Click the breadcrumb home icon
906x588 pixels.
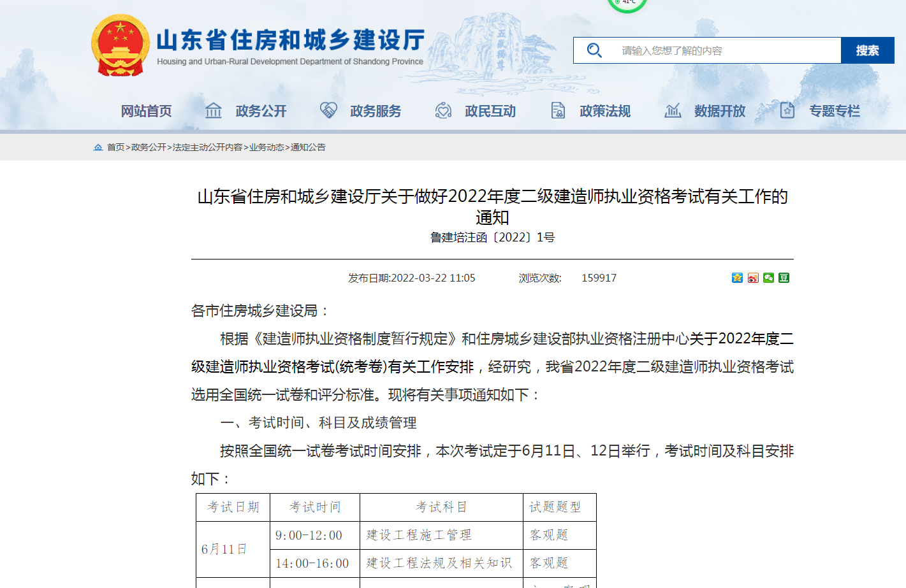click(98, 147)
